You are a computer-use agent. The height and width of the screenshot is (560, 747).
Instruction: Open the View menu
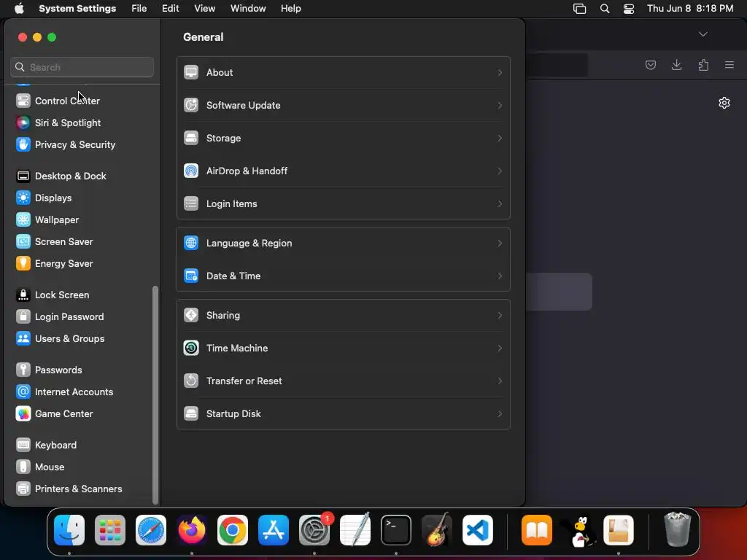[x=204, y=9]
